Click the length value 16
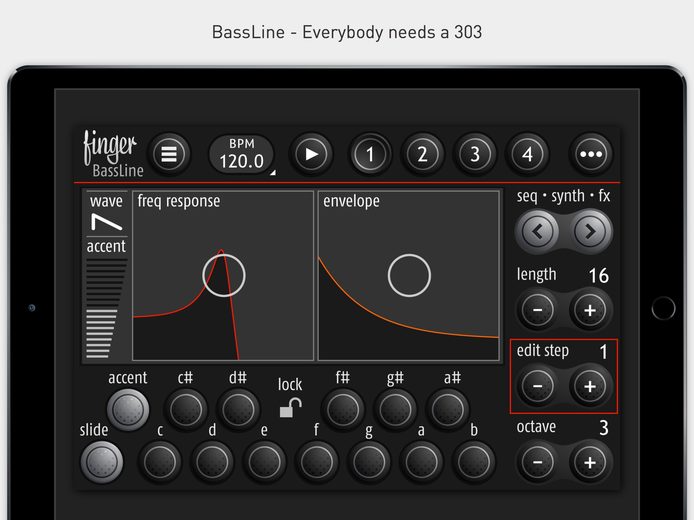 click(x=598, y=276)
